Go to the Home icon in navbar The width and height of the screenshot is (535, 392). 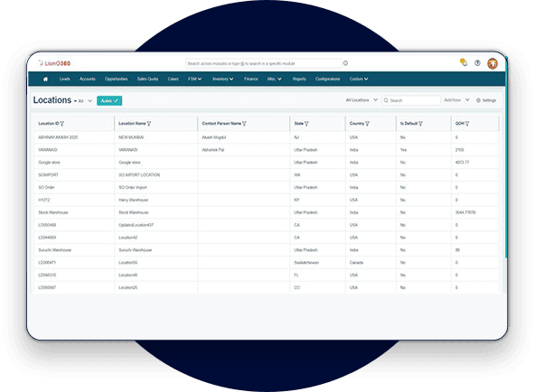(45, 79)
